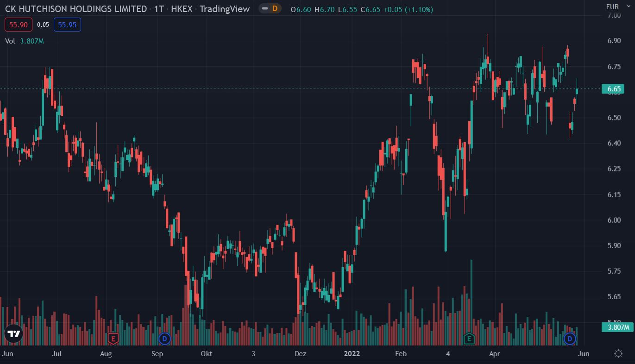Click the TradingView logo icon
635x364 pixels.
pos(14,333)
